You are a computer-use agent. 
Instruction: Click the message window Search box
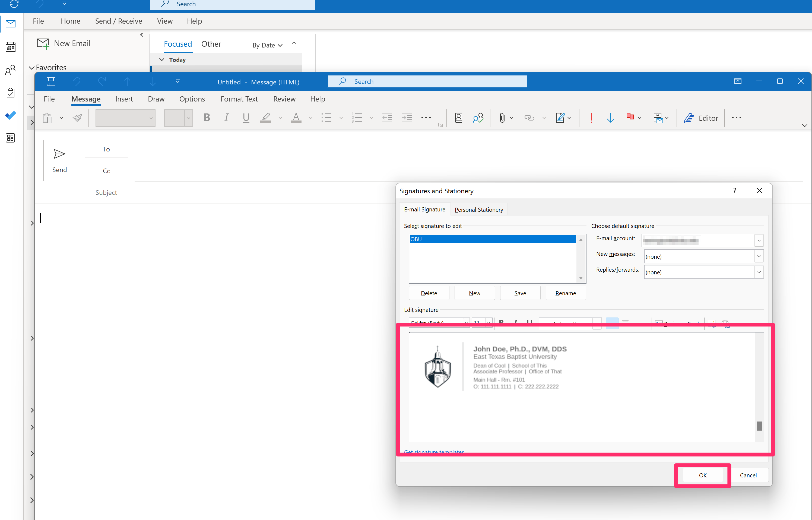pos(427,81)
